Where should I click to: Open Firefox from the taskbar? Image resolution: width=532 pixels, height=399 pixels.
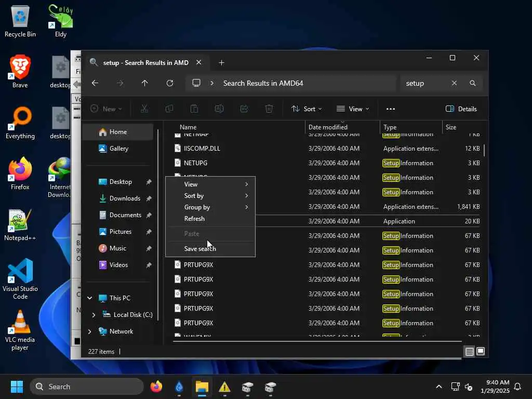point(156,387)
